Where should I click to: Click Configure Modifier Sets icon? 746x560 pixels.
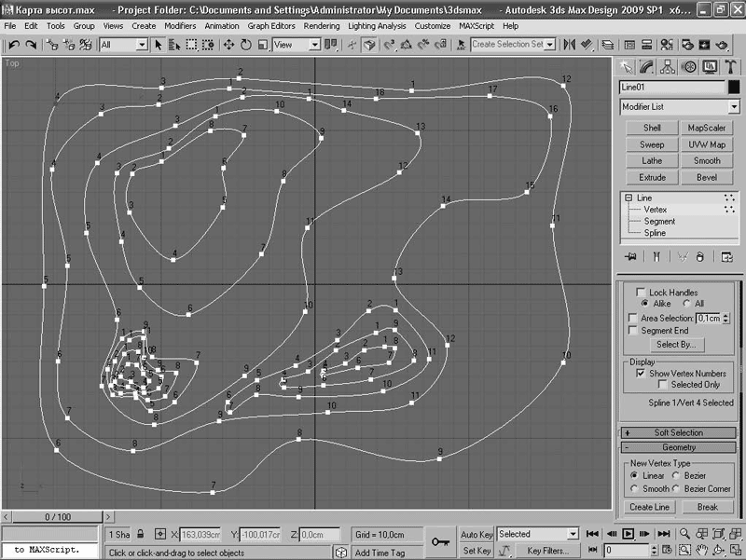tap(726, 257)
